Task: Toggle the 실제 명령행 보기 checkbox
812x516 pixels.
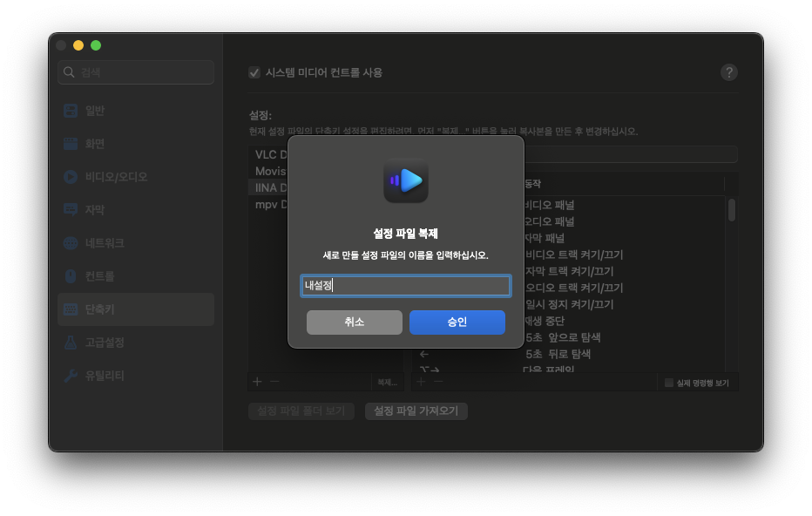Action: pos(668,383)
